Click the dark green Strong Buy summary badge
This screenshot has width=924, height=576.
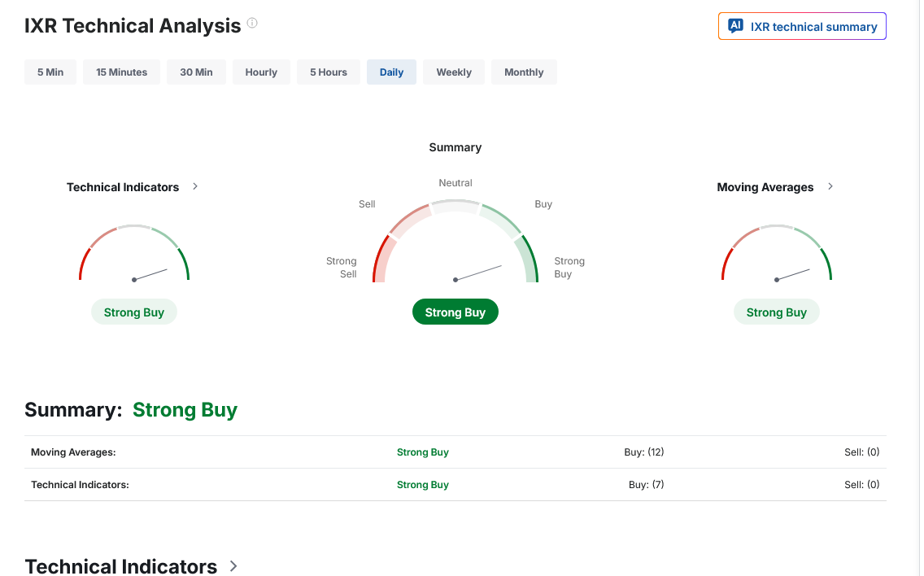(x=455, y=312)
